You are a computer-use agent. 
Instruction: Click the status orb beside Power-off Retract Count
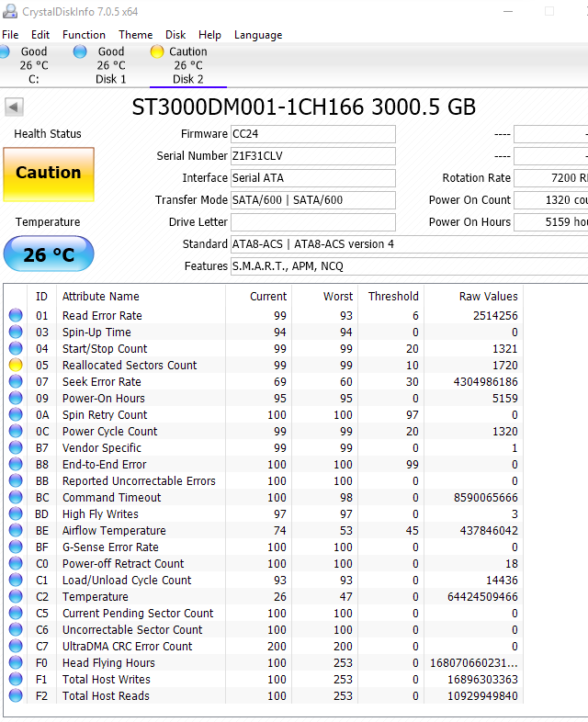pyautogui.click(x=16, y=564)
